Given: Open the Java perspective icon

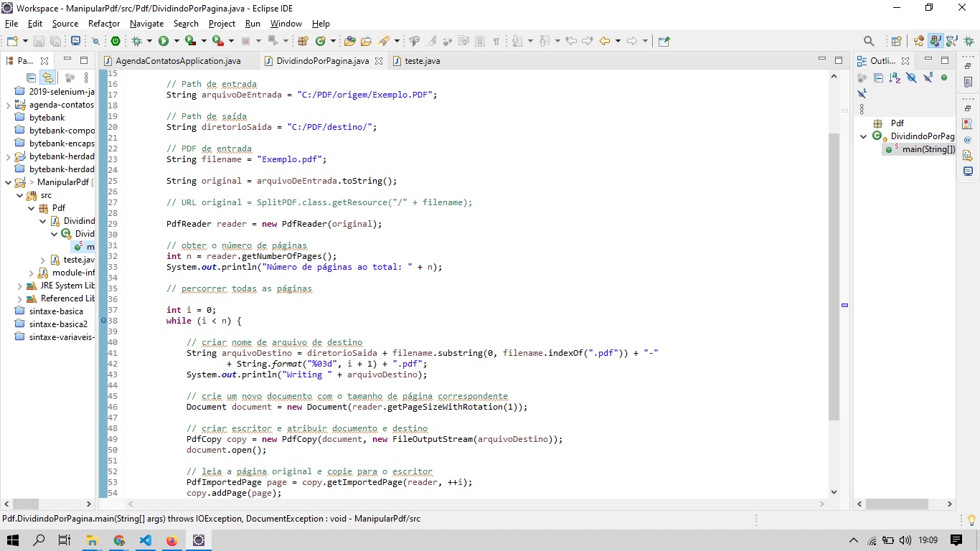Looking at the screenshot, I should coord(936,41).
